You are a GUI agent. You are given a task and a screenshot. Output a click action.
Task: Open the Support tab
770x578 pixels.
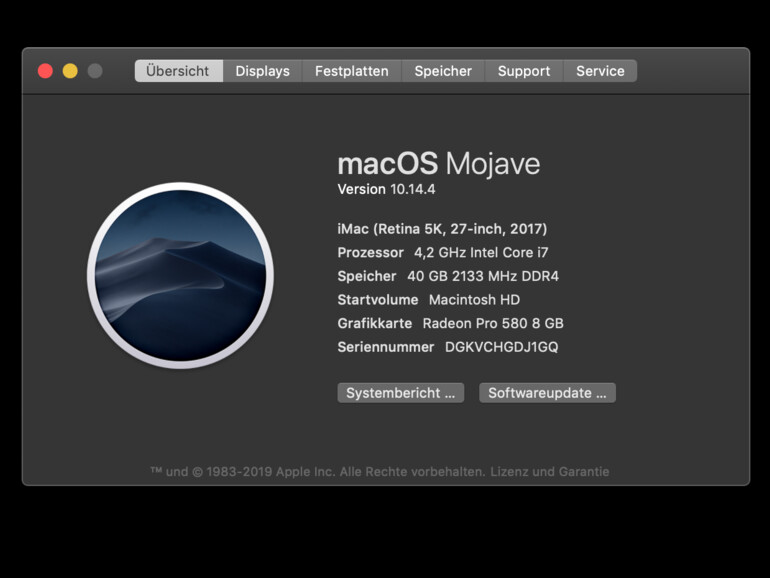click(x=524, y=71)
